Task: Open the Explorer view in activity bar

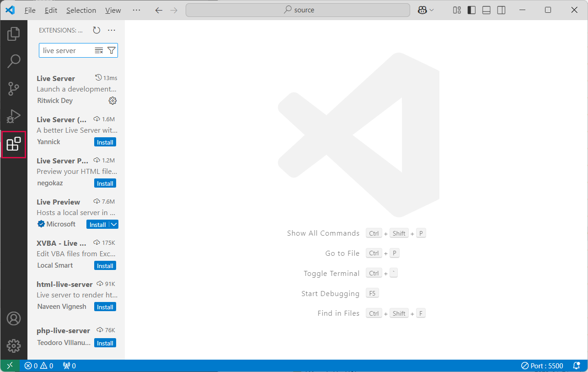Action: coord(14,33)
